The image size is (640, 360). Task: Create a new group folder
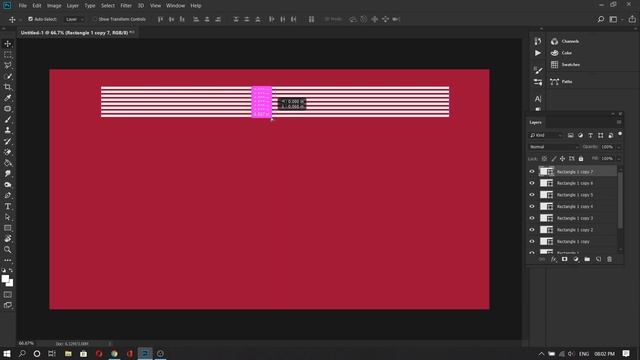[587, 259]
